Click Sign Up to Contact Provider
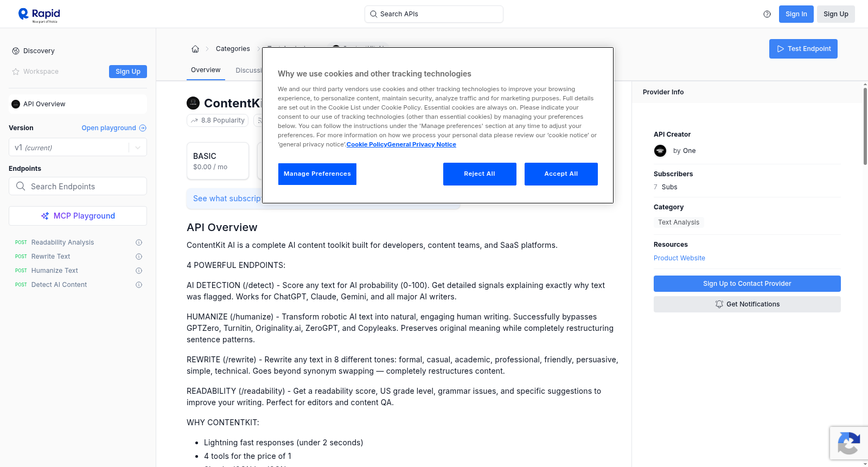The width and height of the screenshot is (868, 467). pyautogui.click(x=747, y=284)
